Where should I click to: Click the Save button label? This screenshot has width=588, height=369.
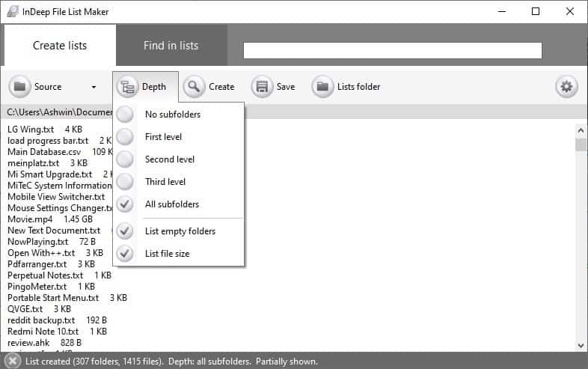(286, 87)
